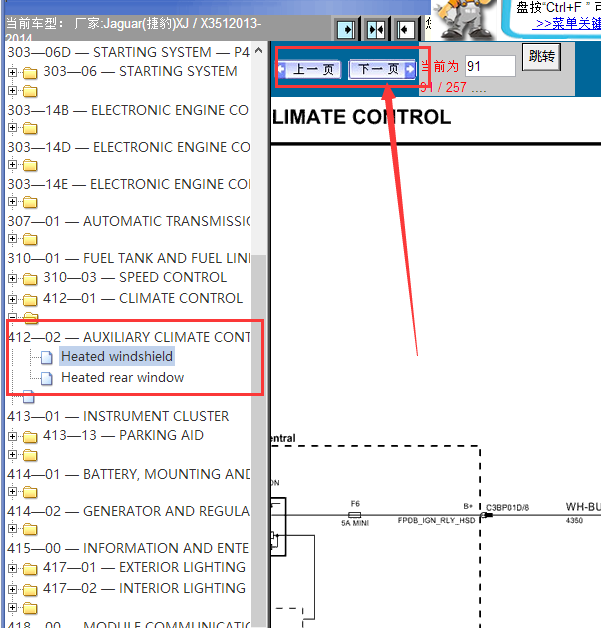The height and width of the screenshot is (628, 601).
Task: Select 303—06D — STARTING SYSTEM — P4 entry
Action: (x=129, y=52)
